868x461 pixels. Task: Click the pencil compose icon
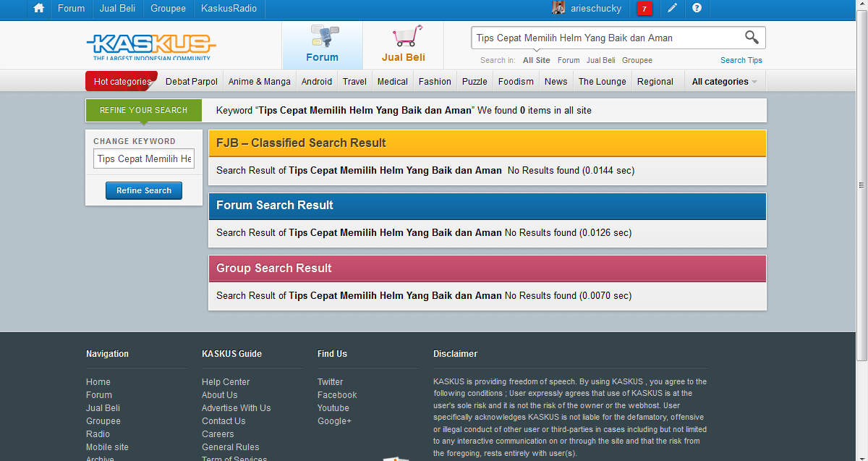coord(672,9)
